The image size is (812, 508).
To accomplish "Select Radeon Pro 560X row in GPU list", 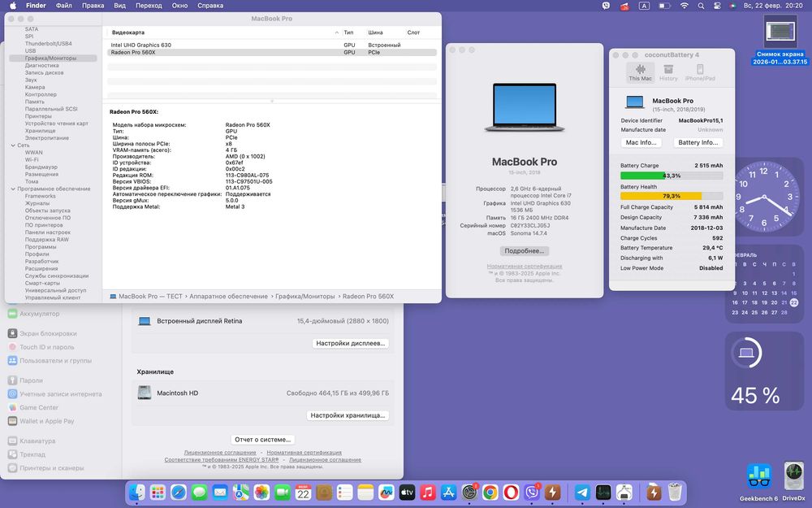I will (272, 52).
